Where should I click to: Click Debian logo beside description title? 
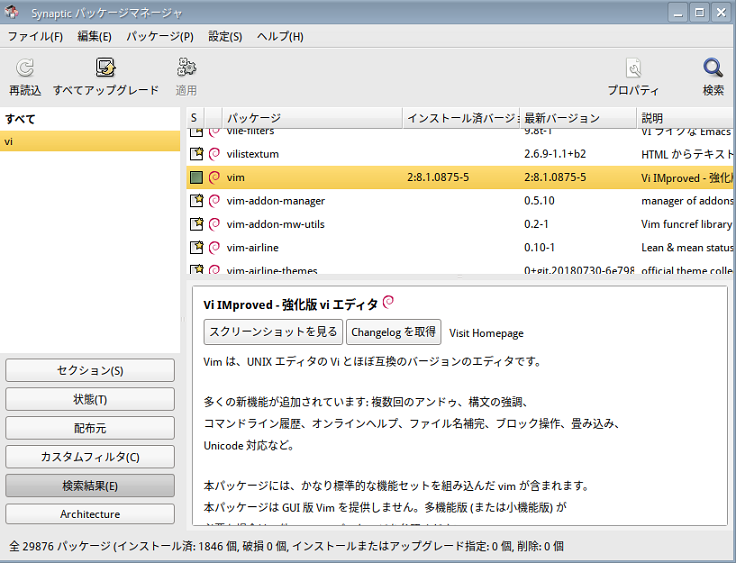(388, 302)
